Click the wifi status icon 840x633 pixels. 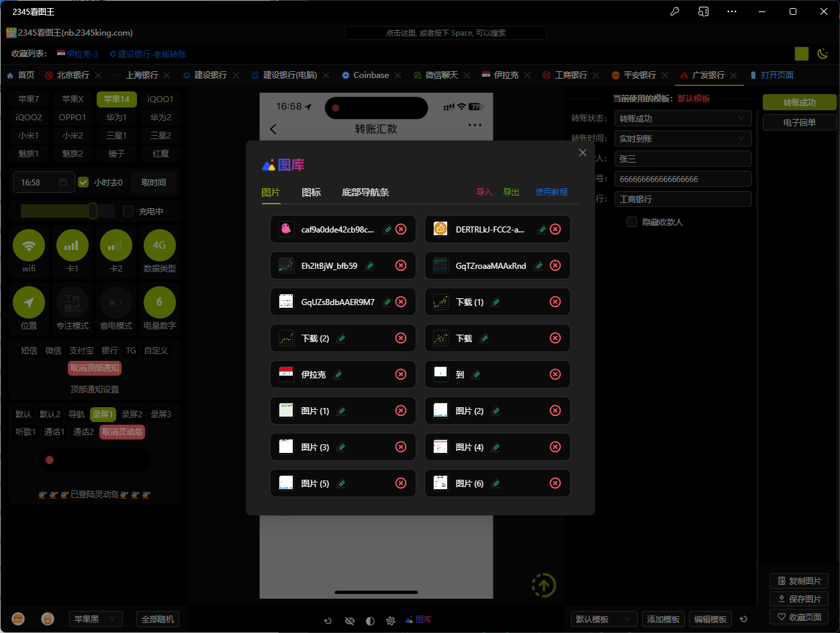[x=29, y=246]
